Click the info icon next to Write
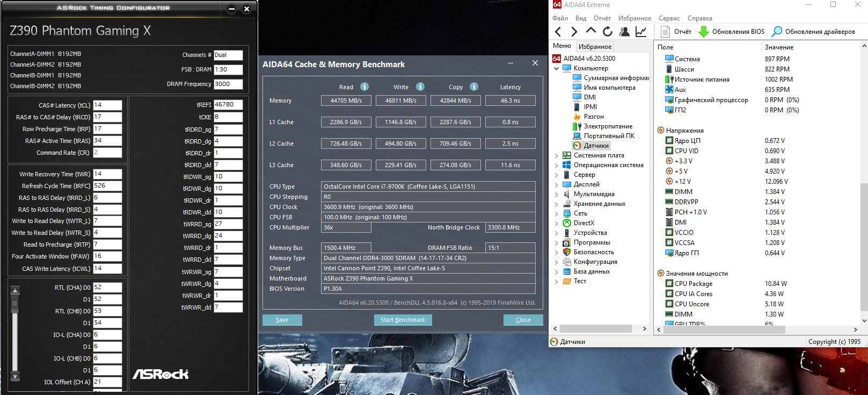 click(x=420, y=87)
